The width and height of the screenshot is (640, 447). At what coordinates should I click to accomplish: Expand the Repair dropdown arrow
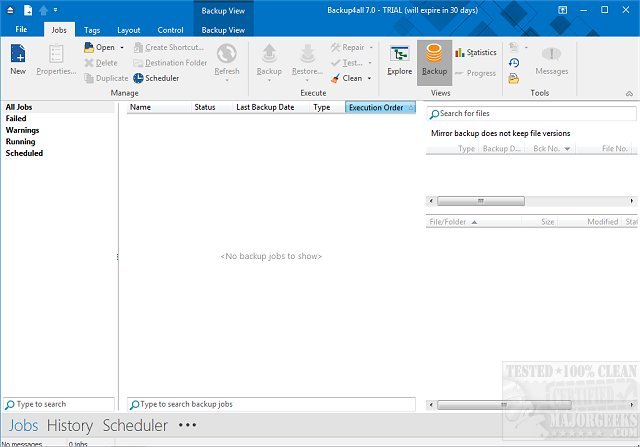(x=371, y=48)
